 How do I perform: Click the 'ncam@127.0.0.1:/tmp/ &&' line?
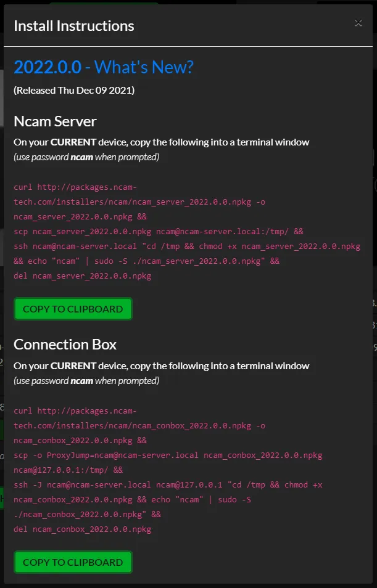[68, 470]
